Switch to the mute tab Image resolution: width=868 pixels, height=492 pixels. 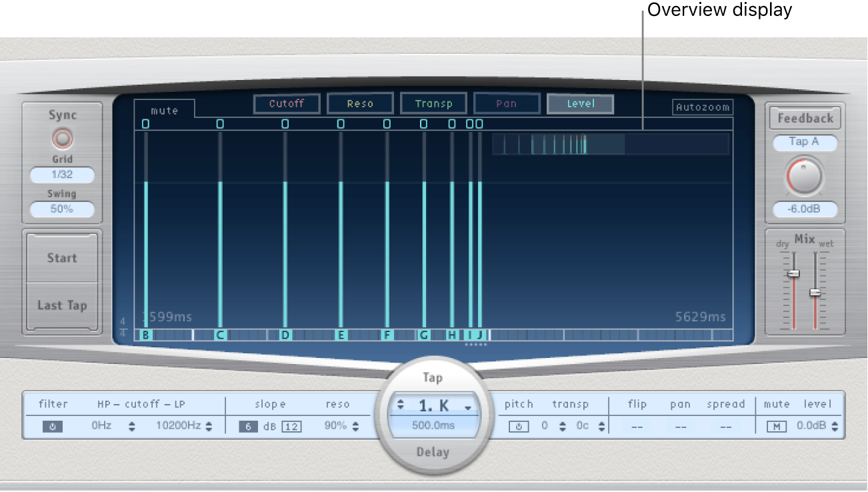tap(165, 111)
